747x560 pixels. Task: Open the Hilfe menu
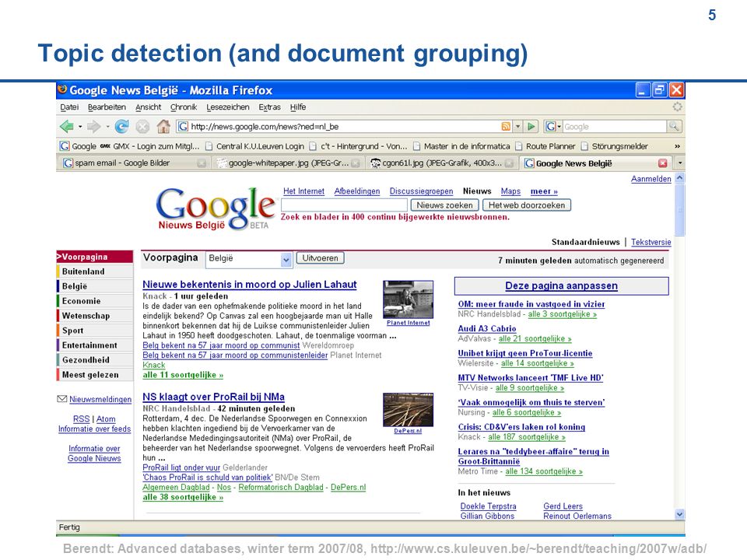click(x=298, y=107)
